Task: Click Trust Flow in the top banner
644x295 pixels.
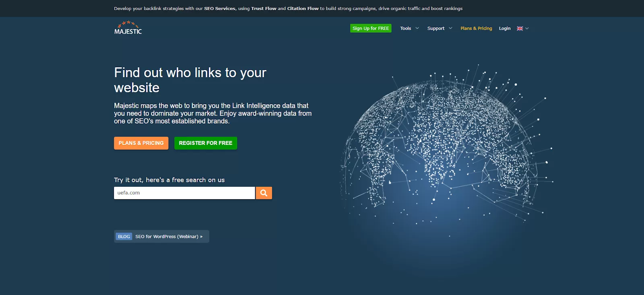Action: point(264,8)
